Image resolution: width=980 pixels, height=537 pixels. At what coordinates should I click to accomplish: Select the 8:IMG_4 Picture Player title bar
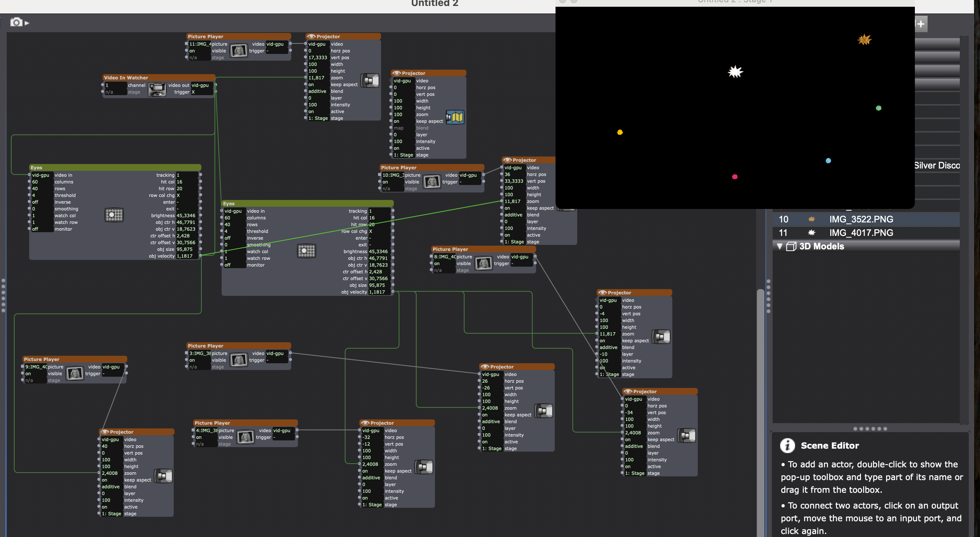(483, 249)
